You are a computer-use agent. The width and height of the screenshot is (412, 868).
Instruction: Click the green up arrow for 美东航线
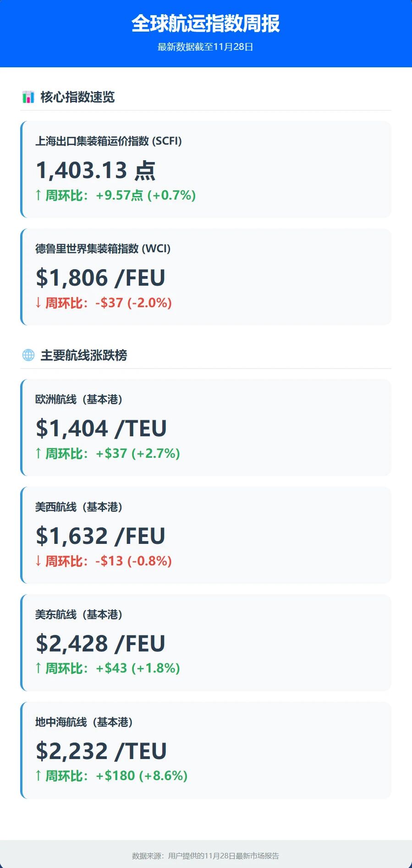pos(38,668)
